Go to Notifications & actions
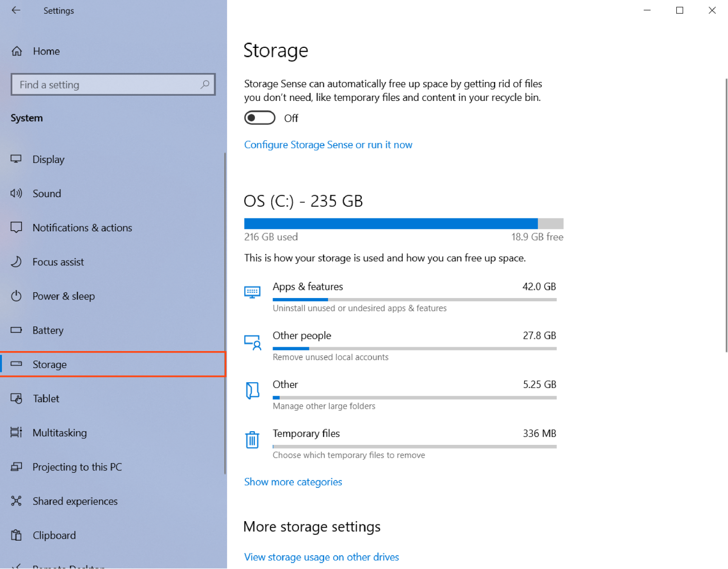This screenshot has height=569, width=728. (82, 228)
